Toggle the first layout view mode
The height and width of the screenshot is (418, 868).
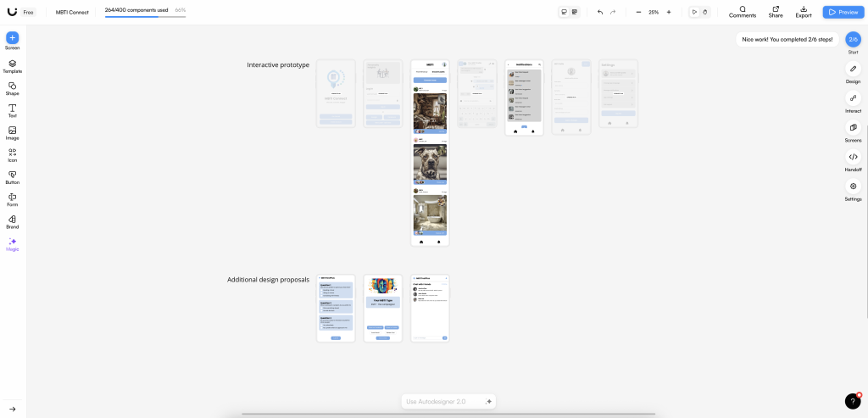tap(564, 12)
